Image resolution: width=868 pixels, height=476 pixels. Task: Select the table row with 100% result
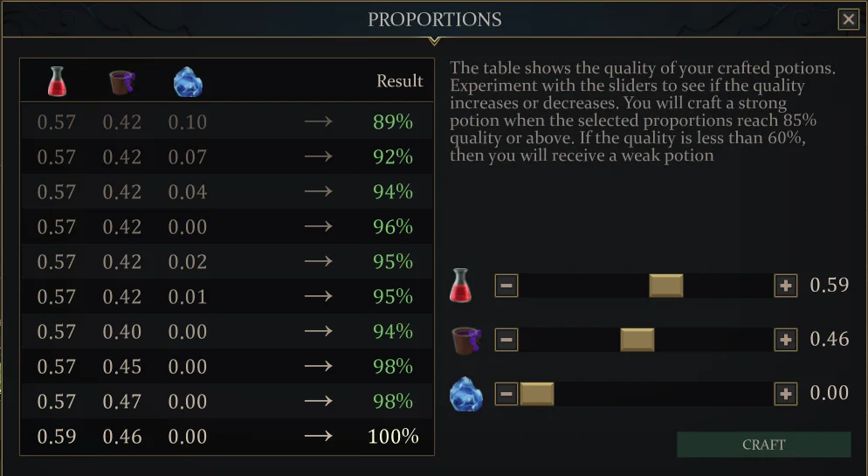(x=227, y=437)
